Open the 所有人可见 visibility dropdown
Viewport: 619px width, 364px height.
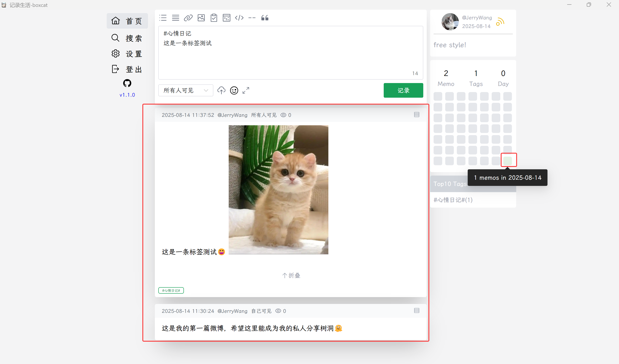pos(186,90)
